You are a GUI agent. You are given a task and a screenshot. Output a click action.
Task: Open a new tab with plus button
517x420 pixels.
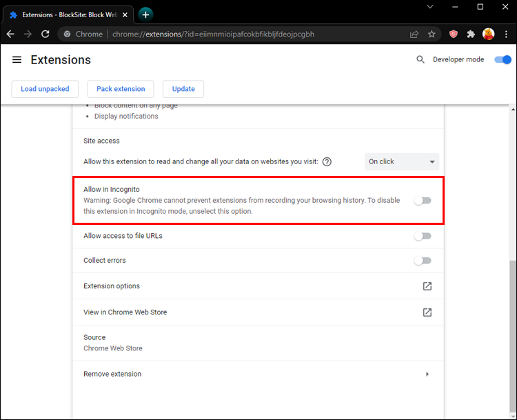[145, 15]
